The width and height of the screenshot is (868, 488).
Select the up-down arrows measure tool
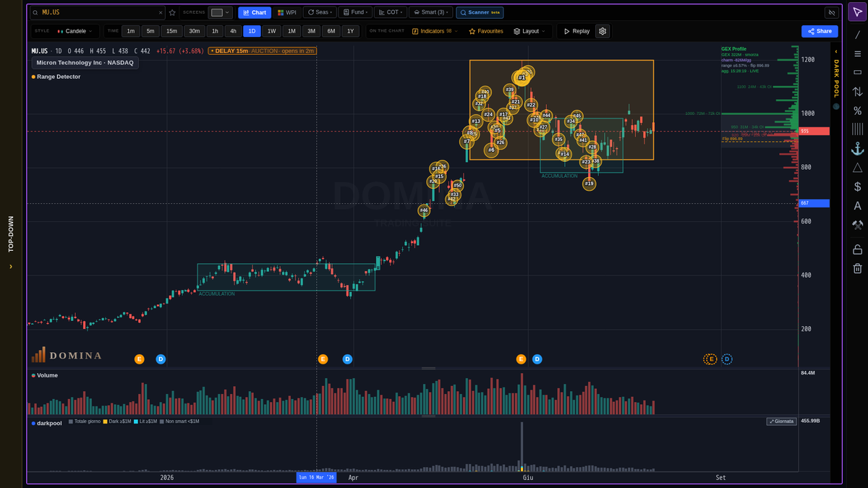(x=857, y=92)
